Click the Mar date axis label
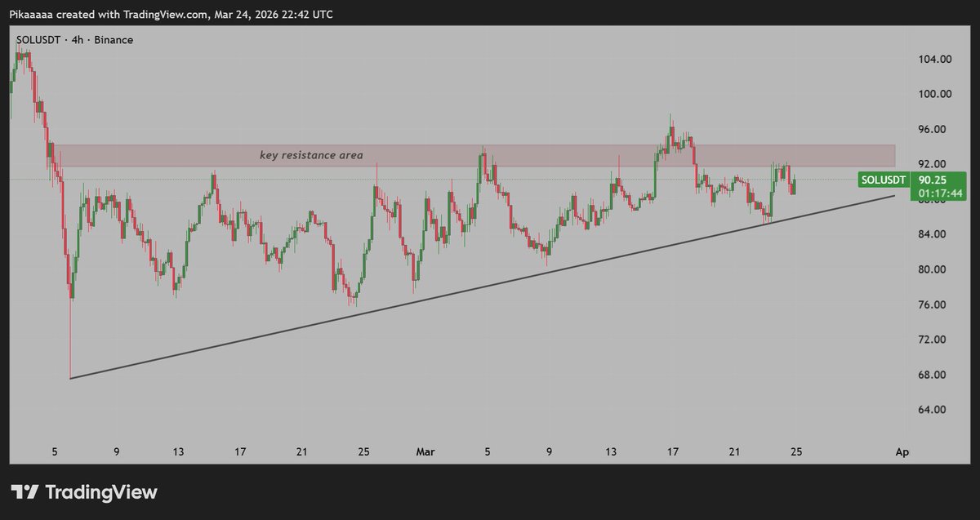This screenshot has width=980, height=520. tap(425, 451)
